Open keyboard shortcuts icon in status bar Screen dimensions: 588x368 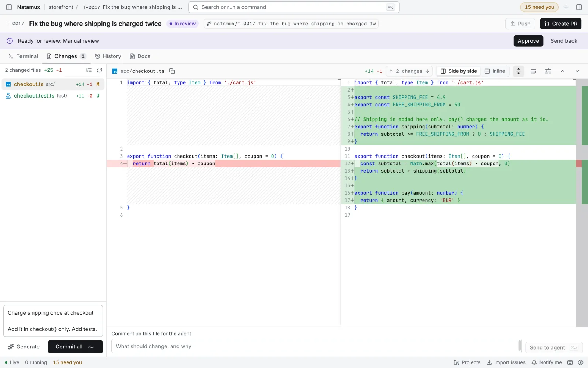point(570,362)
